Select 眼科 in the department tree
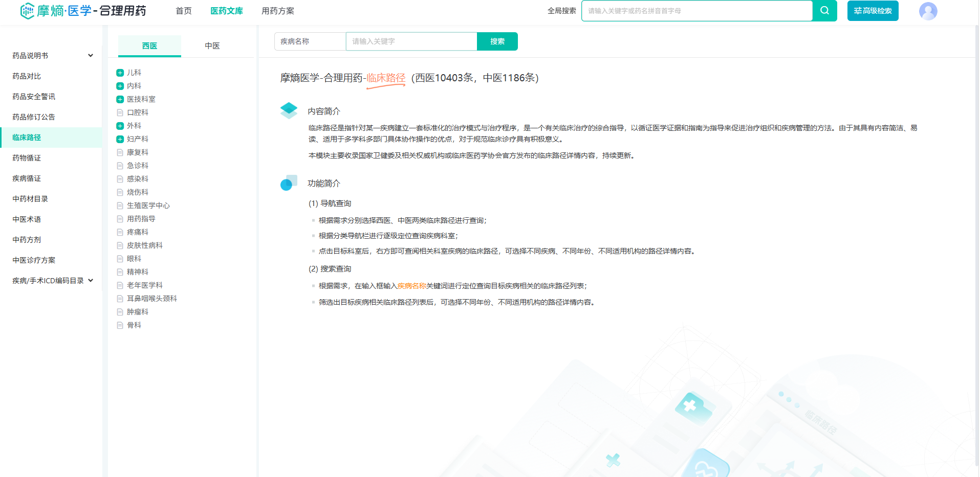 (134, 259)
